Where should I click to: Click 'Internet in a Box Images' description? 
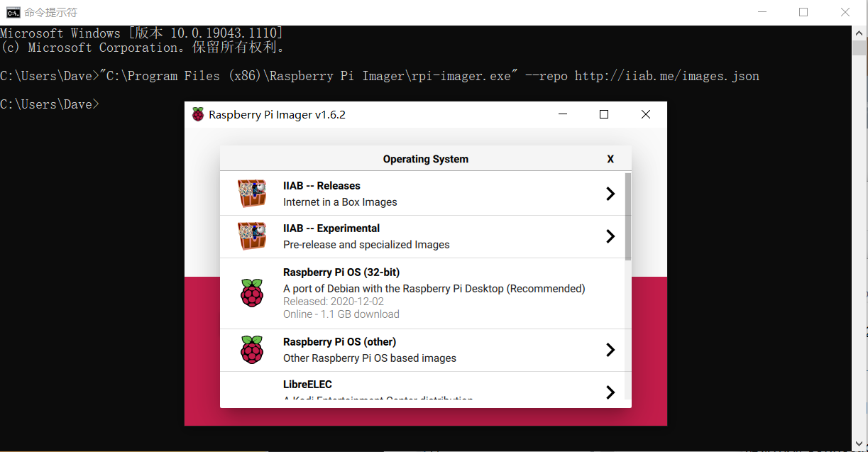340,202
